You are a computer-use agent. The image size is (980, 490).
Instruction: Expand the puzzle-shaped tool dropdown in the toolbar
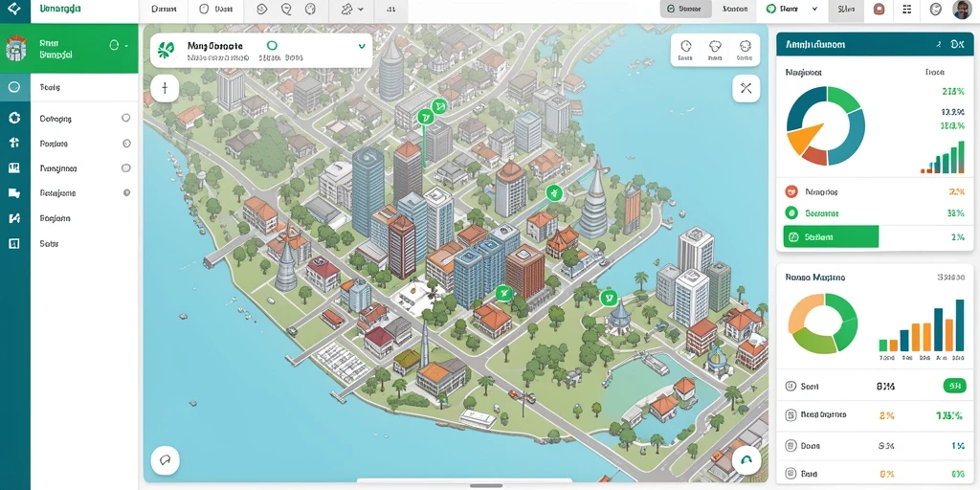(x=352, y=10)
